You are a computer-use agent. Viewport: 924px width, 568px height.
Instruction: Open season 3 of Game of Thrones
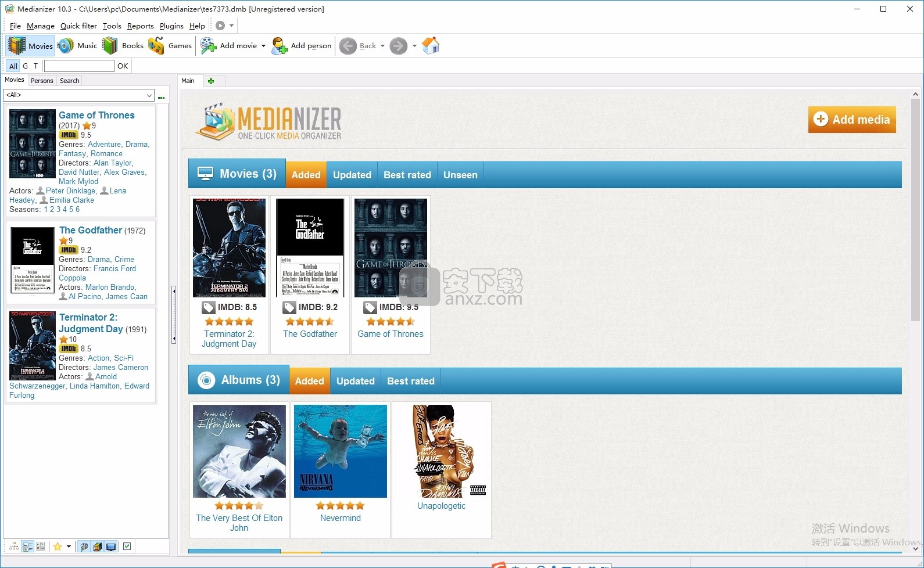pos(58,209)
